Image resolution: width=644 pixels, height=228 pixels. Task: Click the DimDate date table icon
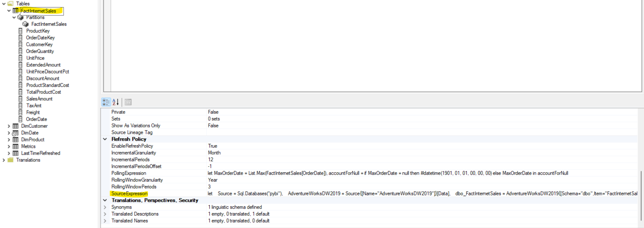[x=15, y=133]
